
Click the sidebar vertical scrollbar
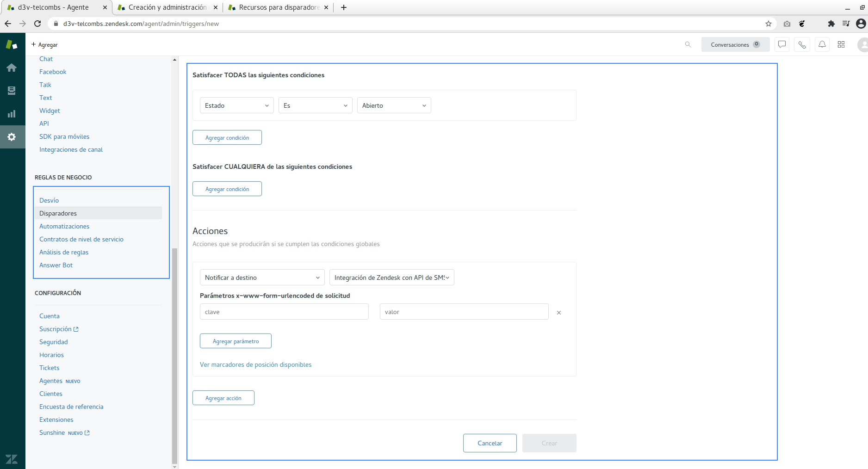pyautogui.click(x=174, y=356)
